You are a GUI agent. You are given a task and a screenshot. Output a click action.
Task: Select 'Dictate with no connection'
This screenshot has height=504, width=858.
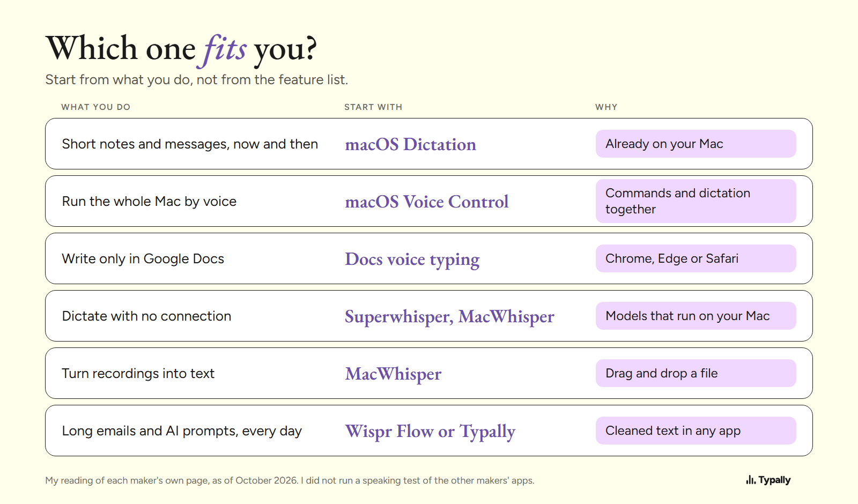coord(146,316)
